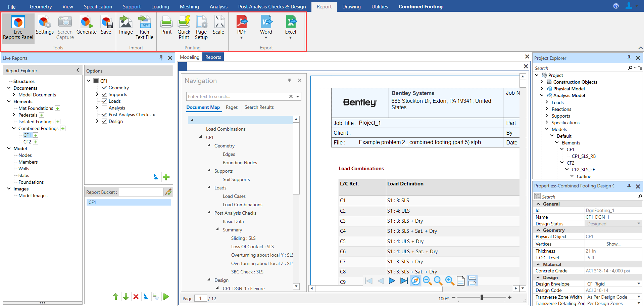Export report to PDF

[242, 27]
